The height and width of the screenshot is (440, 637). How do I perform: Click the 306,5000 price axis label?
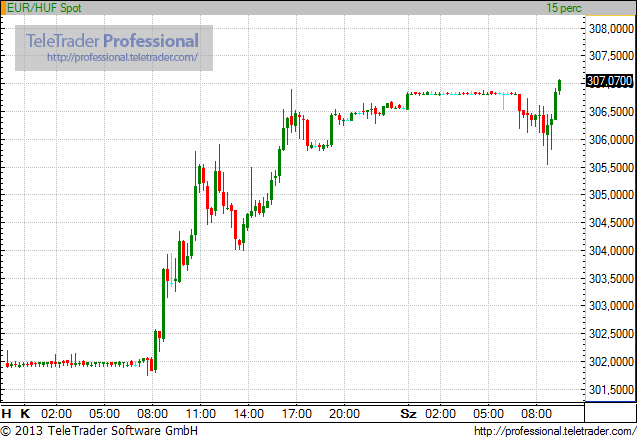[611, 111]
